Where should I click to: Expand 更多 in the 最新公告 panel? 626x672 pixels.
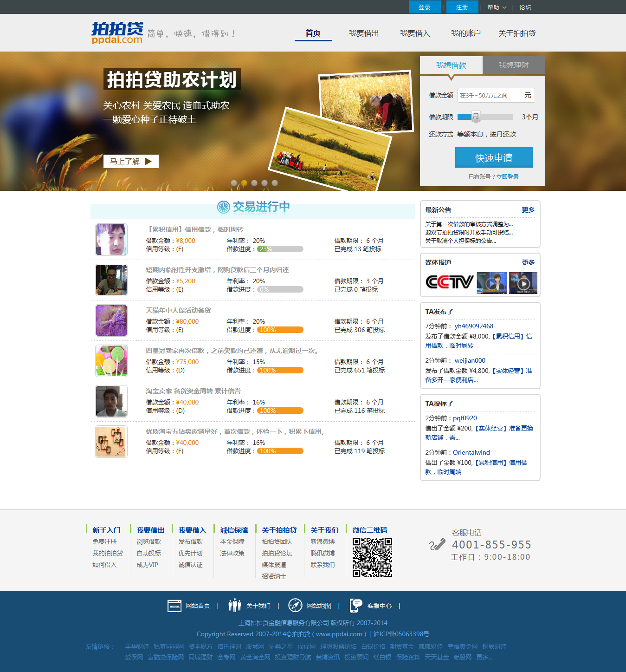528,210
